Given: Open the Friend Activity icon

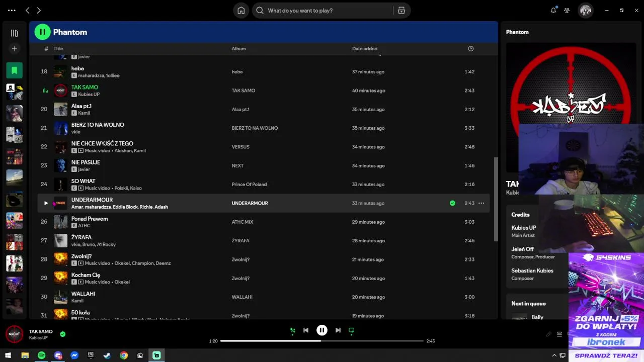Looking at the screenshot, I should pyautogui.click(x=567, y=10).
